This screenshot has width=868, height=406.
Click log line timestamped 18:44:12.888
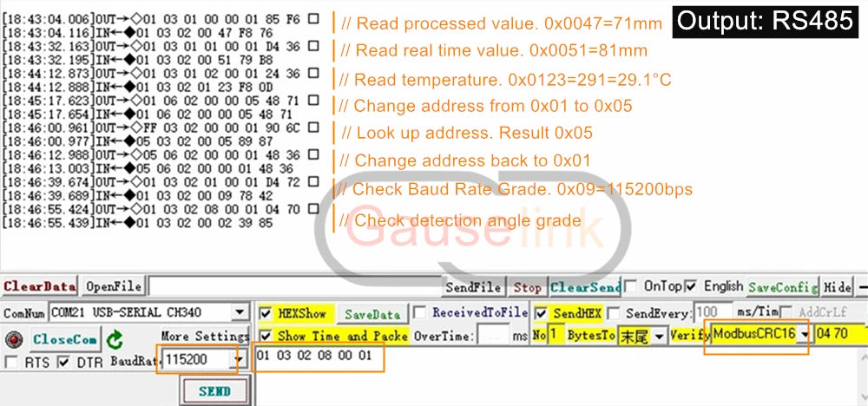point(137,87)
